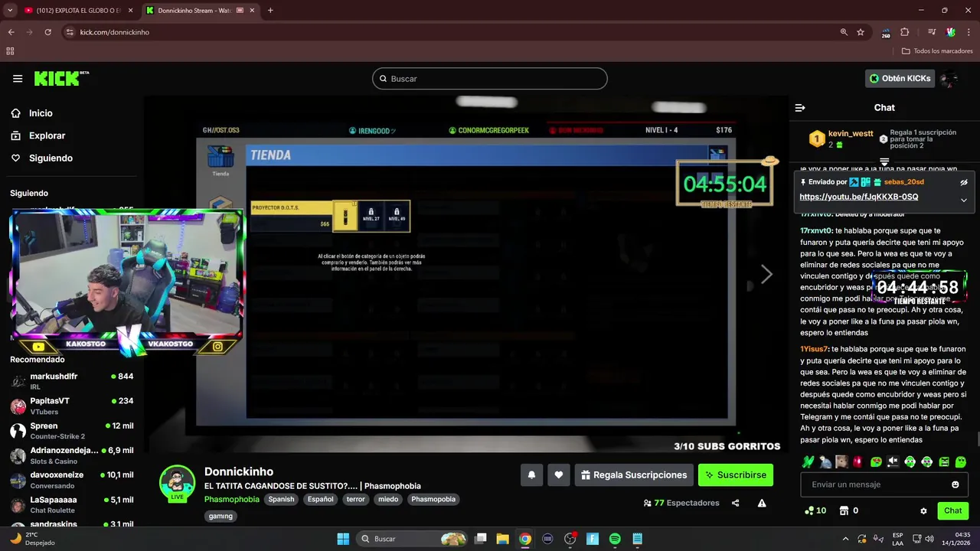Click Regala Suscripciones button
This screenshot has height=551, width=980.
[635, 475]
